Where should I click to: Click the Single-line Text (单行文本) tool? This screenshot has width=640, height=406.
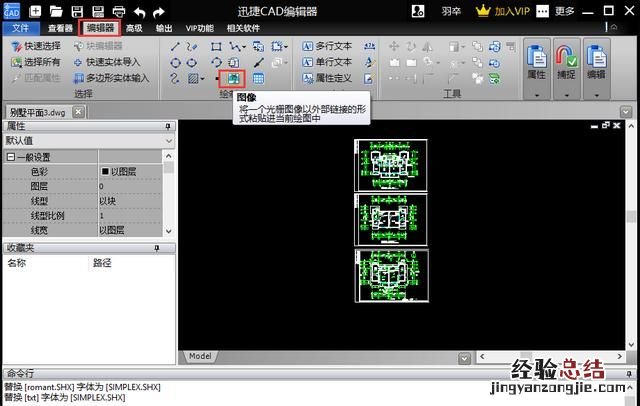[x=326, y=62]
